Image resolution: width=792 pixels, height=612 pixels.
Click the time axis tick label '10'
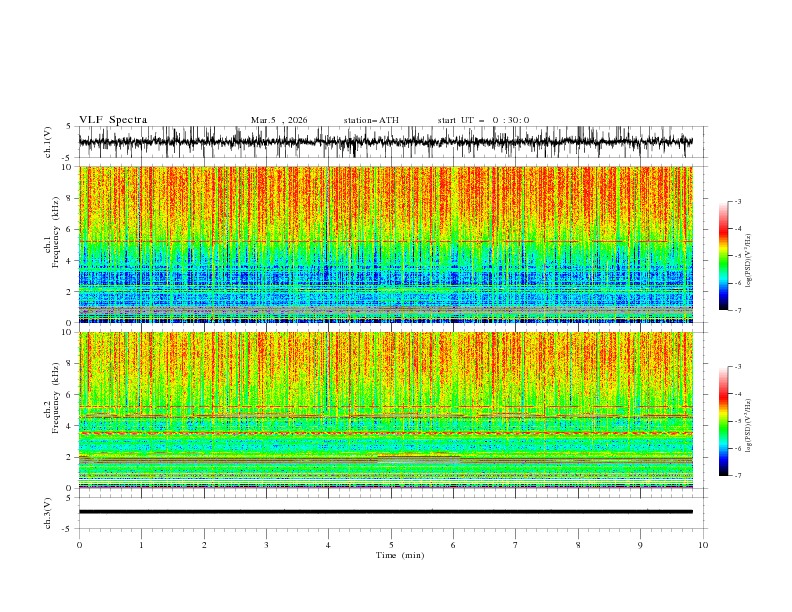pos(703,545)
